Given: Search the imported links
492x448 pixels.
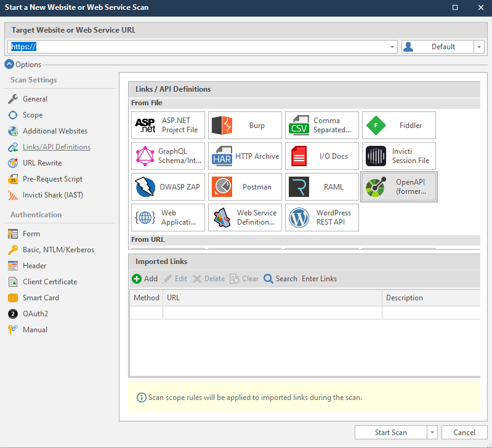Looking at the screenshot, I should click(280, 278).
